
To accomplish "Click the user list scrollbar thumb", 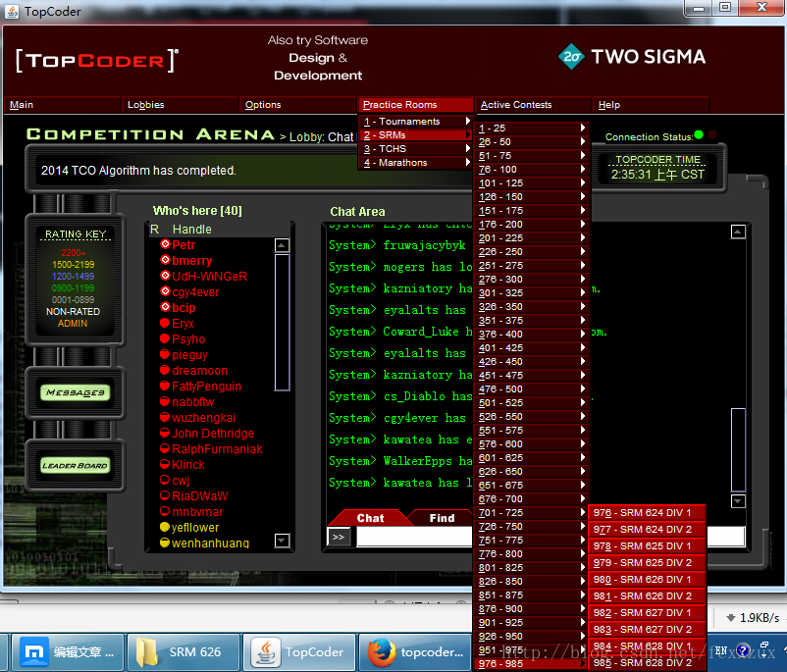I will click(282, 322).
